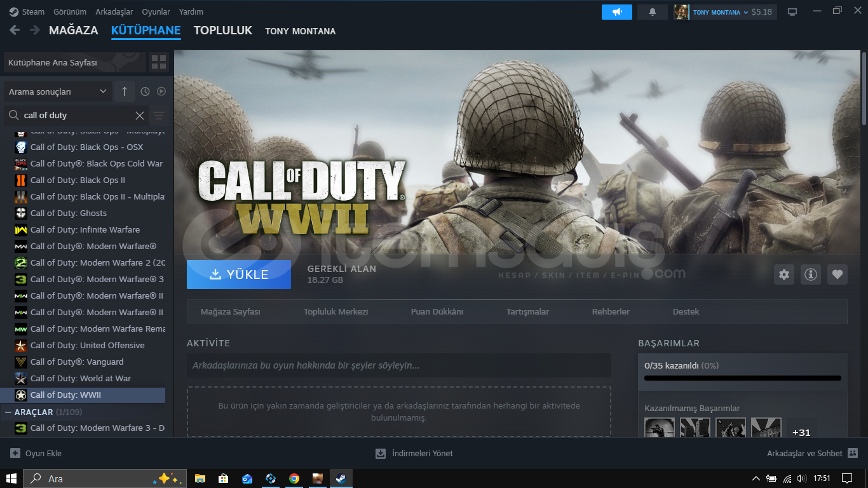
Task: Click the back navigation arrow
Action: 15,30
